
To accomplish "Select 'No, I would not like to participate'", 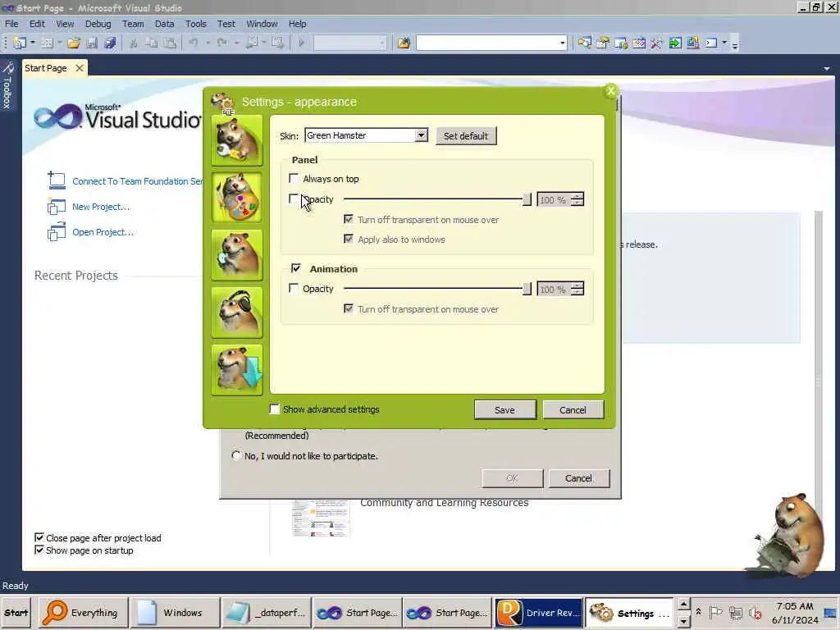I will (x=235, y=455).
